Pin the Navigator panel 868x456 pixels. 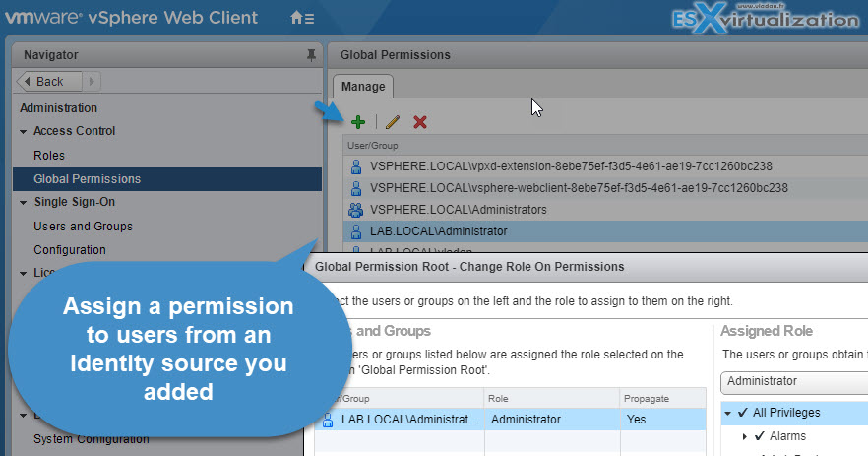(311, 55)
